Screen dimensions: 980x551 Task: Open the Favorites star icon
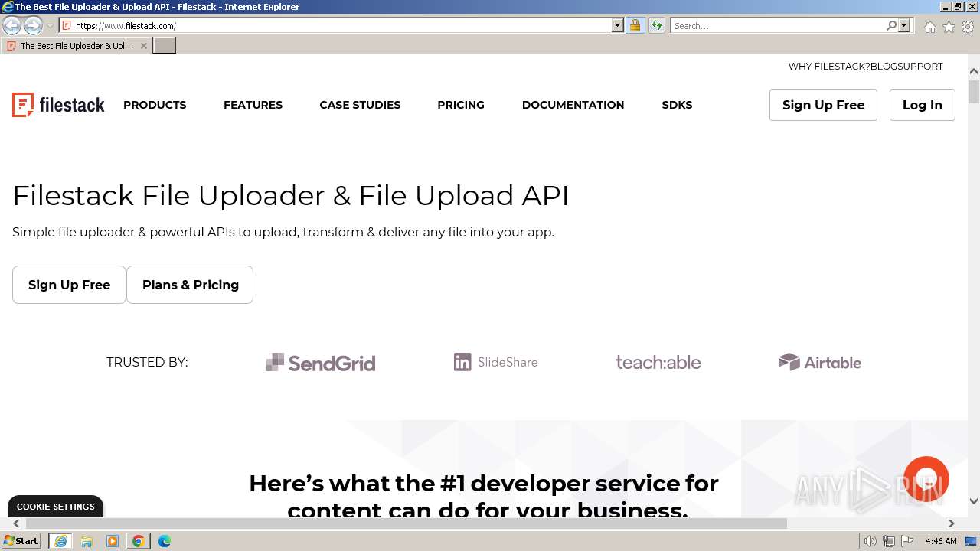(949, 27)
